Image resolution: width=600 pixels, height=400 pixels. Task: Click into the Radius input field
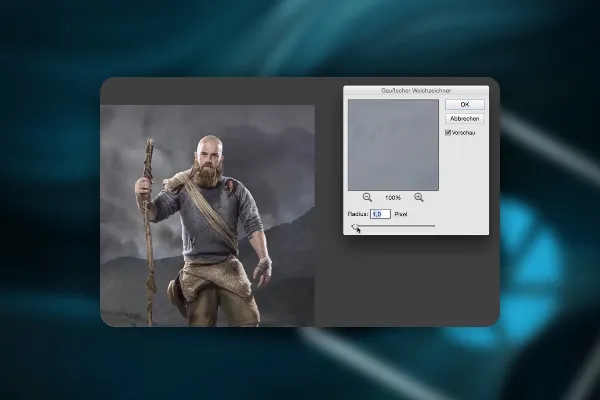coord(380,214)
